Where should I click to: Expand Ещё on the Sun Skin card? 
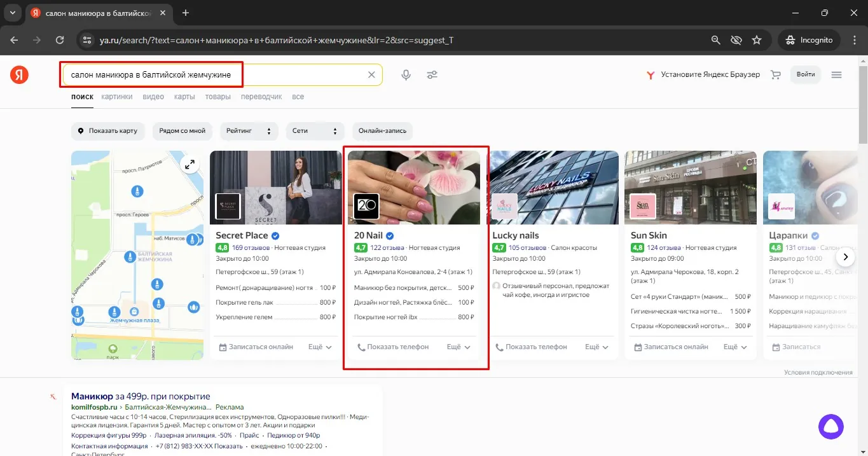point(736,347)
